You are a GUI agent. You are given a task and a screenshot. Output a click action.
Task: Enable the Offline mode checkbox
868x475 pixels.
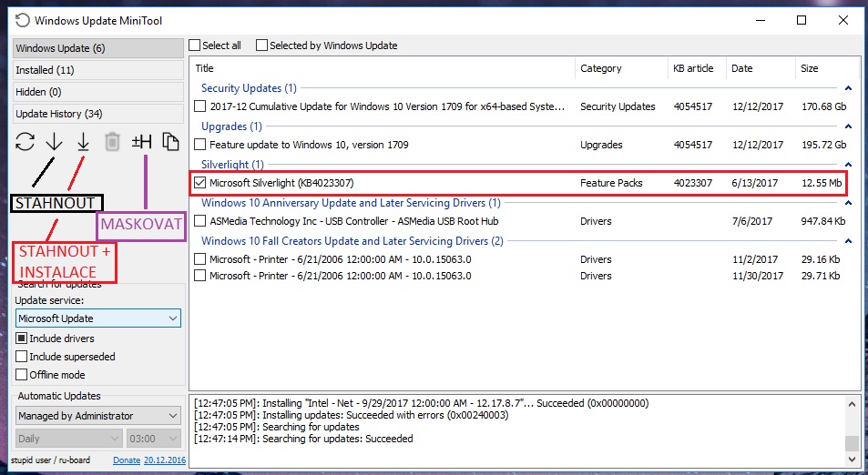point(22,374)
